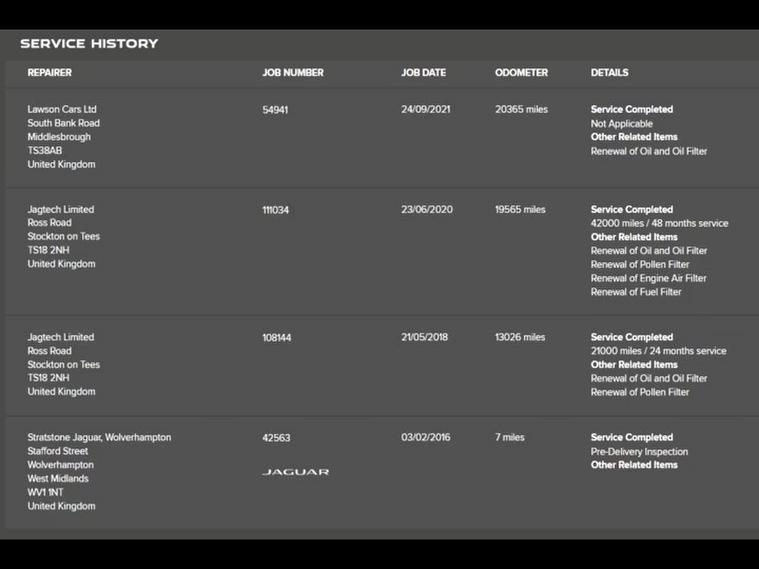Click the Odometer column header
Image resolution: width=759 pixels, height=569 pixels.
click(521, 73)
